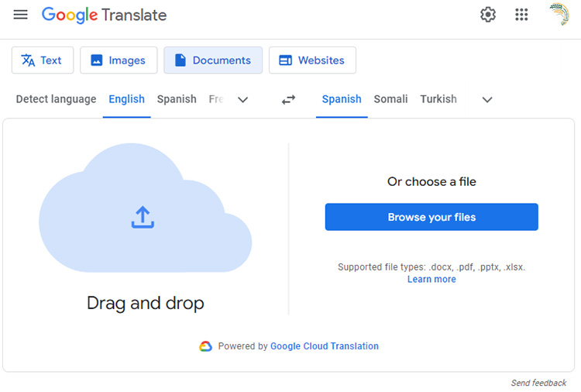Choose Detect language as source

(x=56, y=99)
